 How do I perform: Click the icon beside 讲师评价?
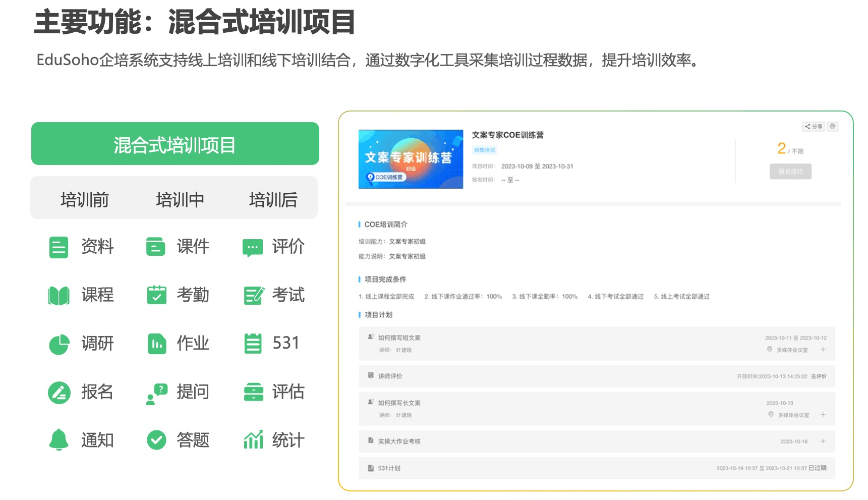tap(371, 375)
